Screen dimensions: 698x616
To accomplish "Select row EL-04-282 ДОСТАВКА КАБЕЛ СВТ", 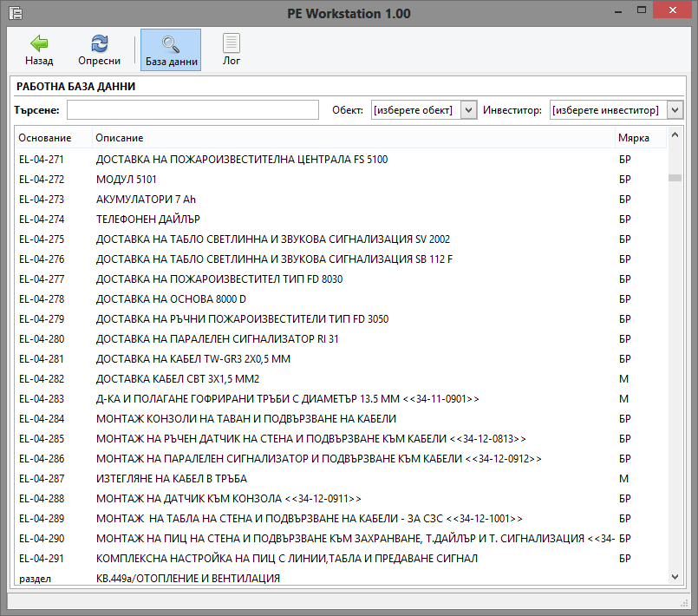I will tap(178, 379).
